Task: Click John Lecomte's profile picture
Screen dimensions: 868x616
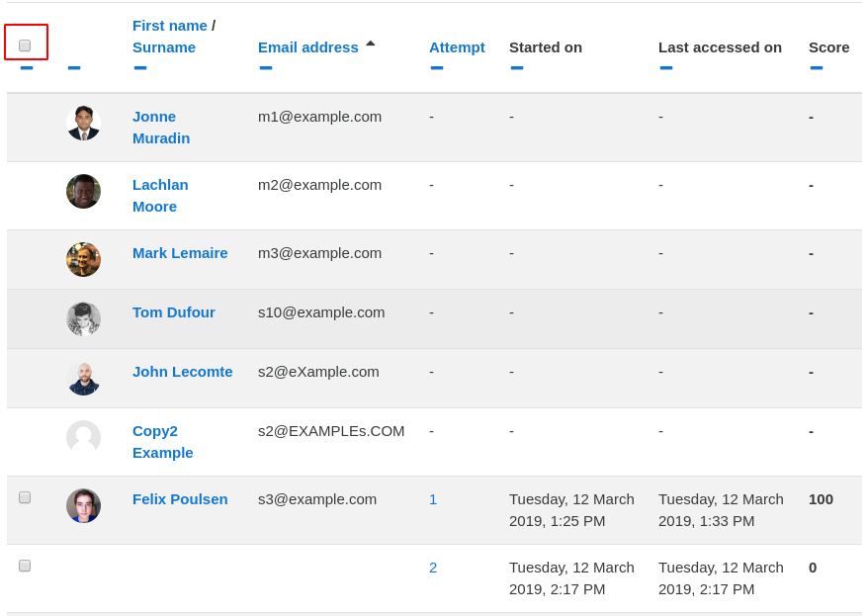Action: tap(84, 378)
